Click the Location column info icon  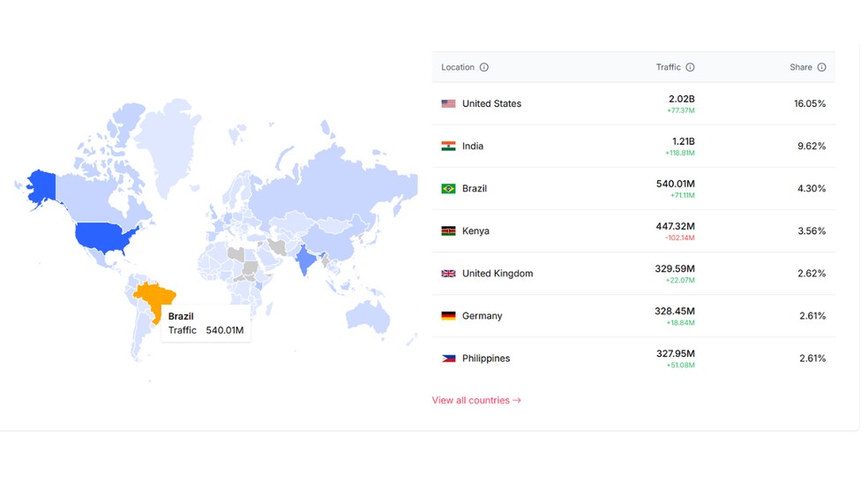pyautogui.click(x=483, y=67)
